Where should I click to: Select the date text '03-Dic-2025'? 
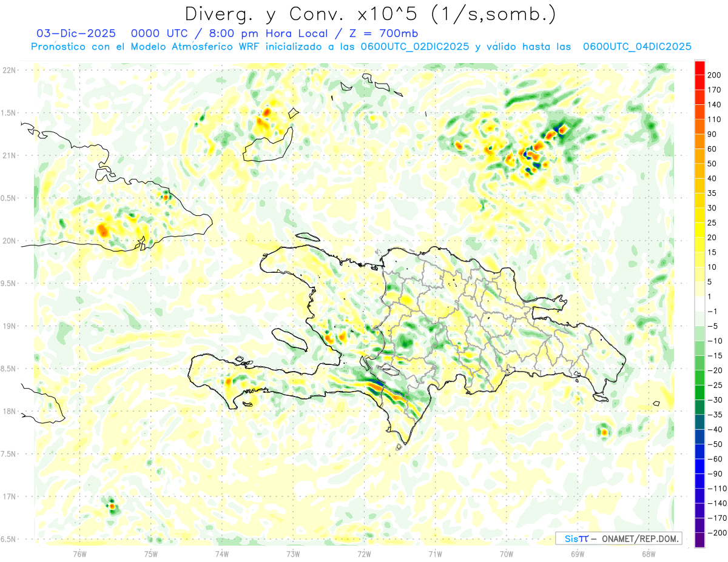point(76,33)
